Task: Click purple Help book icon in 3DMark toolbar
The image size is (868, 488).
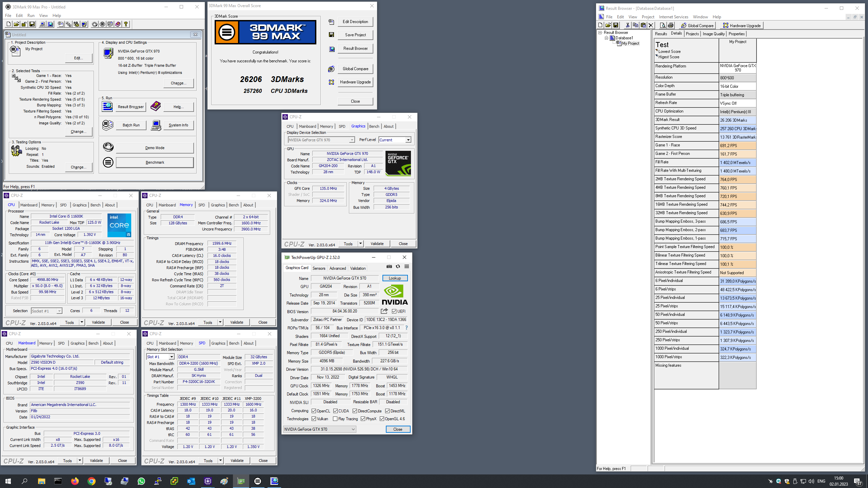Action: coord(118,24)
